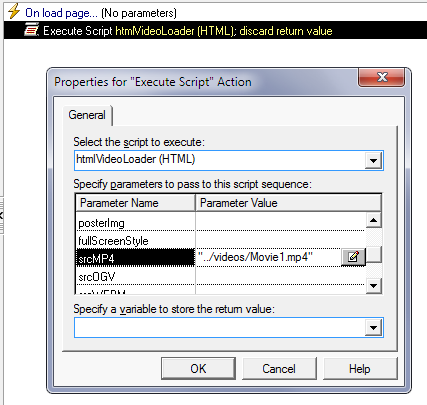Image resolution: width=427 pixels, height=405 pixels.
Task: Click the parameter list scrollbar thumb
Action: 374,255
